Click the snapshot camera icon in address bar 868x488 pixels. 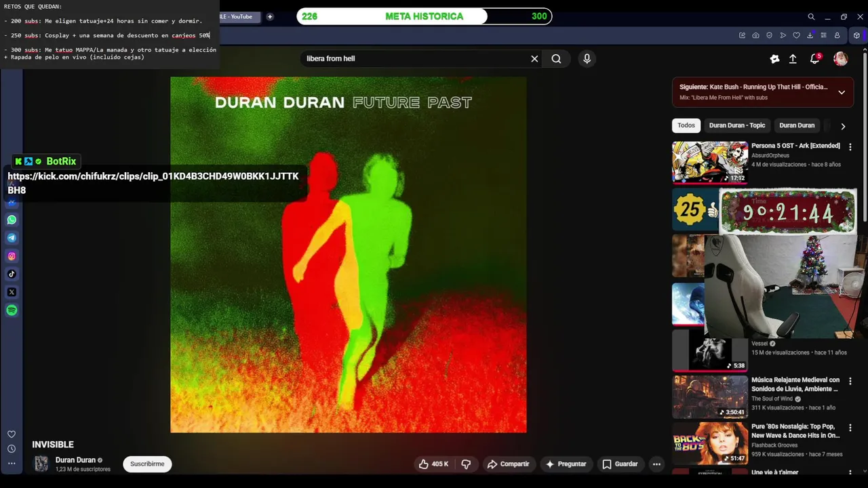coord(755,35)
